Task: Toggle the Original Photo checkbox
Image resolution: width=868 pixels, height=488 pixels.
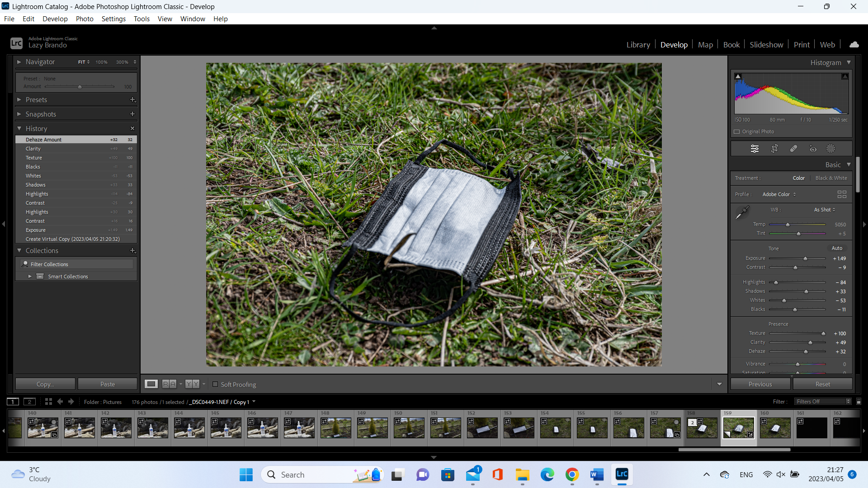Action: pos(737,132)
